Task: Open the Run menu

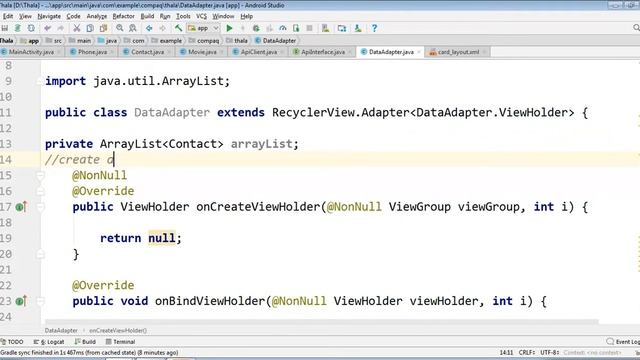Action: coord(165,16)
